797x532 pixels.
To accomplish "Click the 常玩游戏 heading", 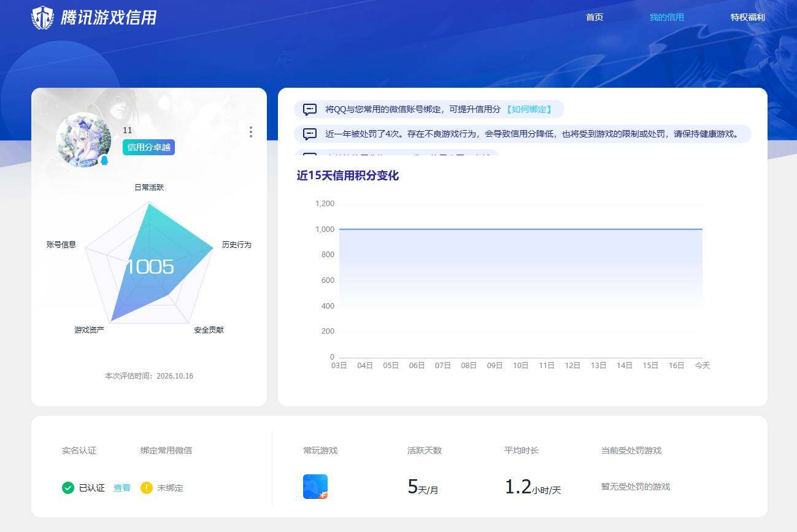I will [x=320, y=450].
